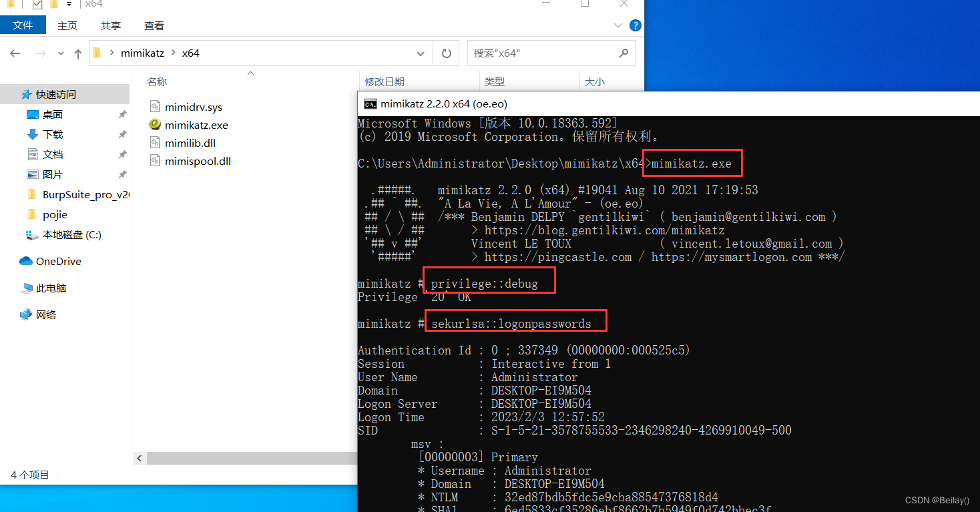Viewport: 980px width, 512px height.
Task: Sort files by 大小 column
Action: [x=595, y=81]
